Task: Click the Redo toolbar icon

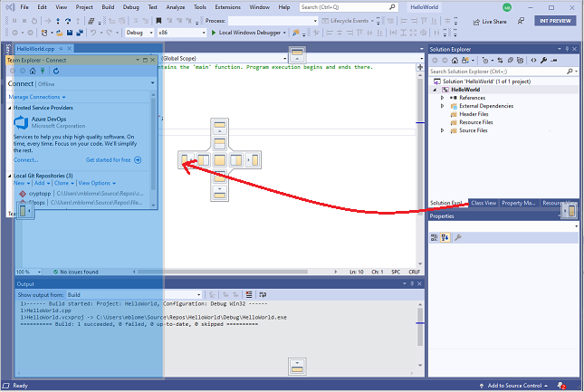Action: tap(110, 33)
